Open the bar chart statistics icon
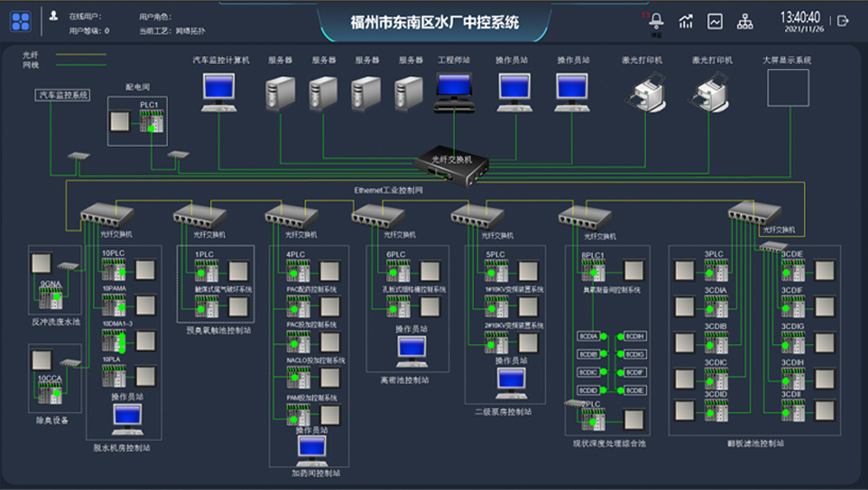868x490 pixels. click(686, 22)
